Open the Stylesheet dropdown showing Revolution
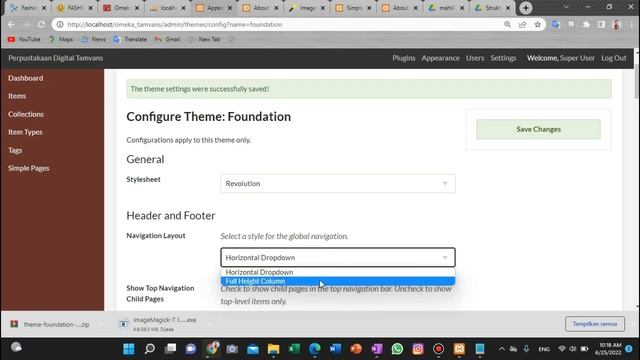Image resolution: width=640 pixels, height=360 pixels. point(338,184)
